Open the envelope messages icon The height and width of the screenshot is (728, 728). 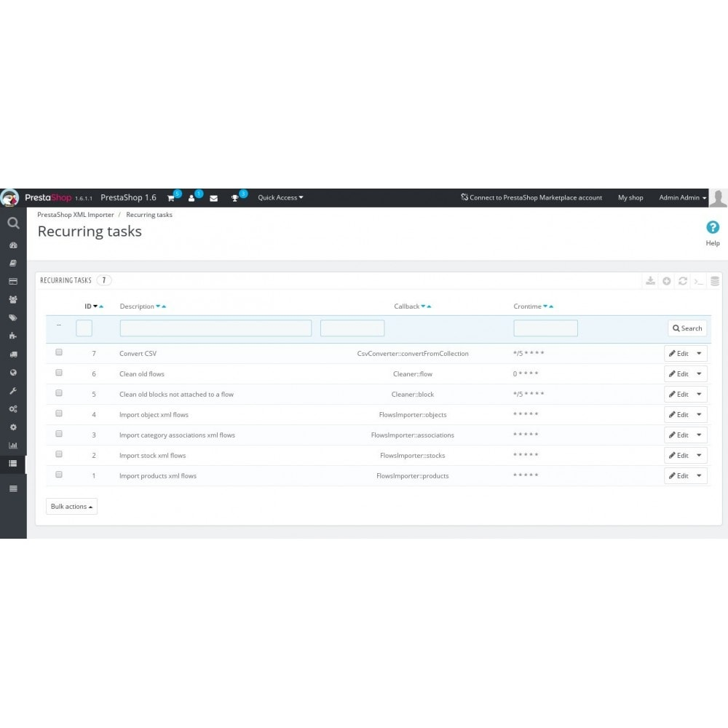(x=213, y=198)
